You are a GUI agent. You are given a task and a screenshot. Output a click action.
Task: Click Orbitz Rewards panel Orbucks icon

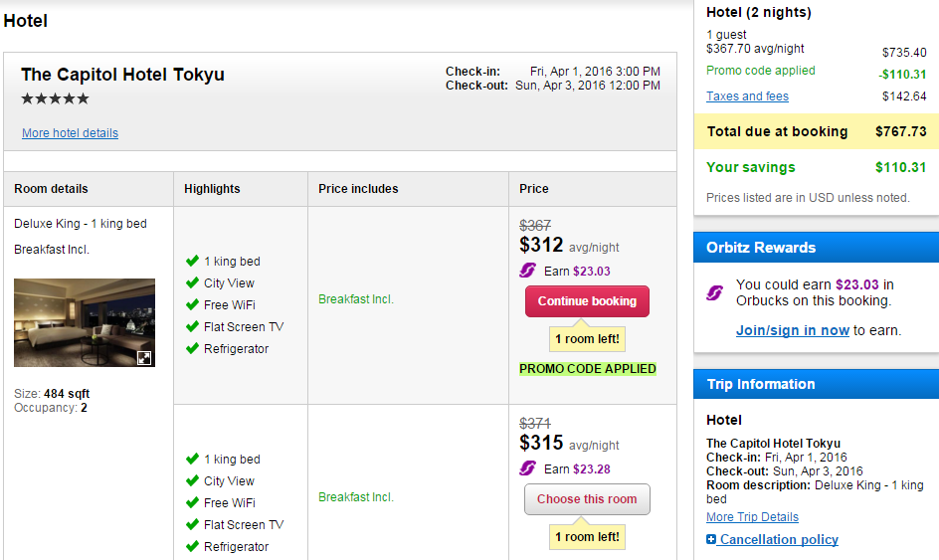click(x=714, y=292)
